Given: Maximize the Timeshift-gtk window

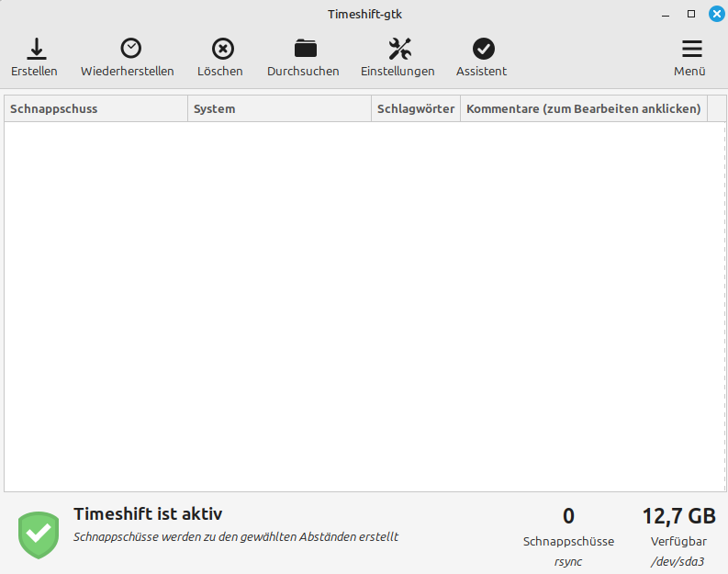Looking at the screenshot, I should click(691, 14).
